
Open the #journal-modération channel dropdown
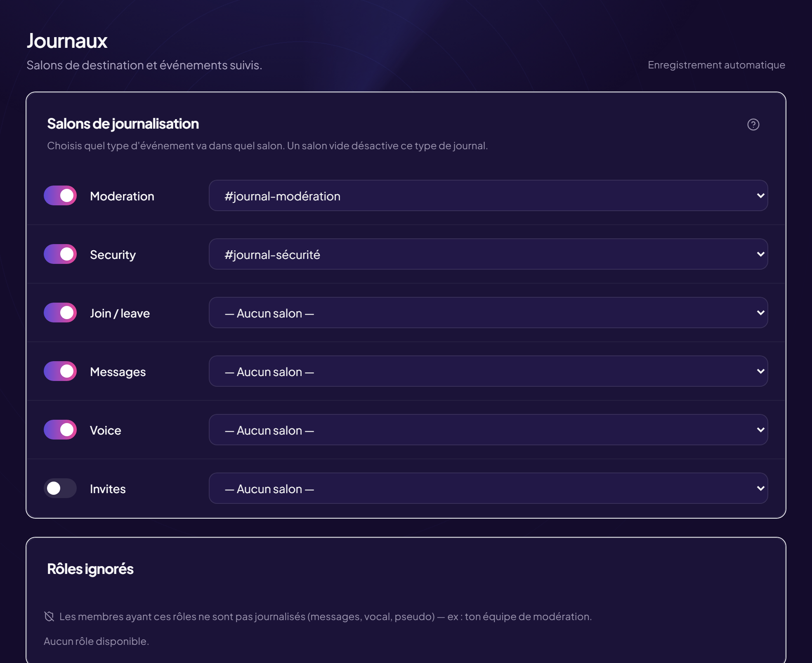tap(488, 195)
